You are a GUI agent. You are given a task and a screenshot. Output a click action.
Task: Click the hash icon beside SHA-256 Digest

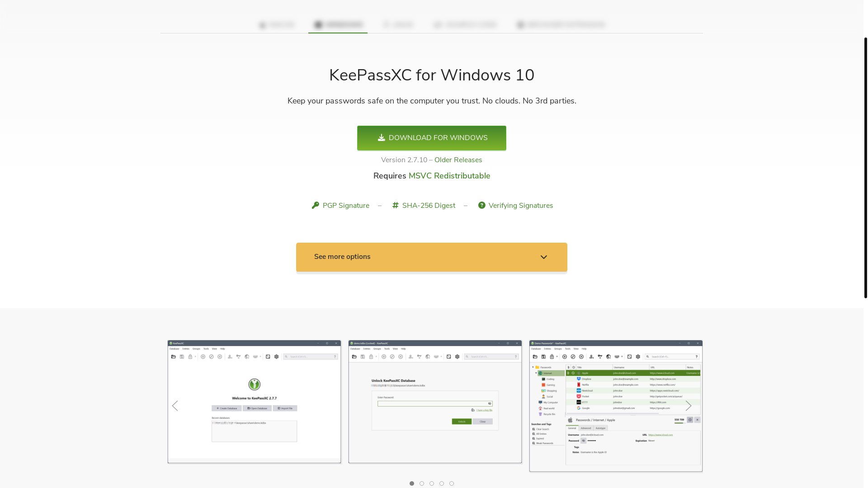click(x=396, y=205)
